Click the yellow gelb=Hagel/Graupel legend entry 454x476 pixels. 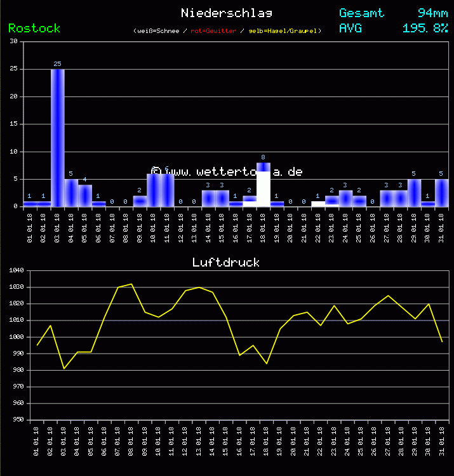284,30
